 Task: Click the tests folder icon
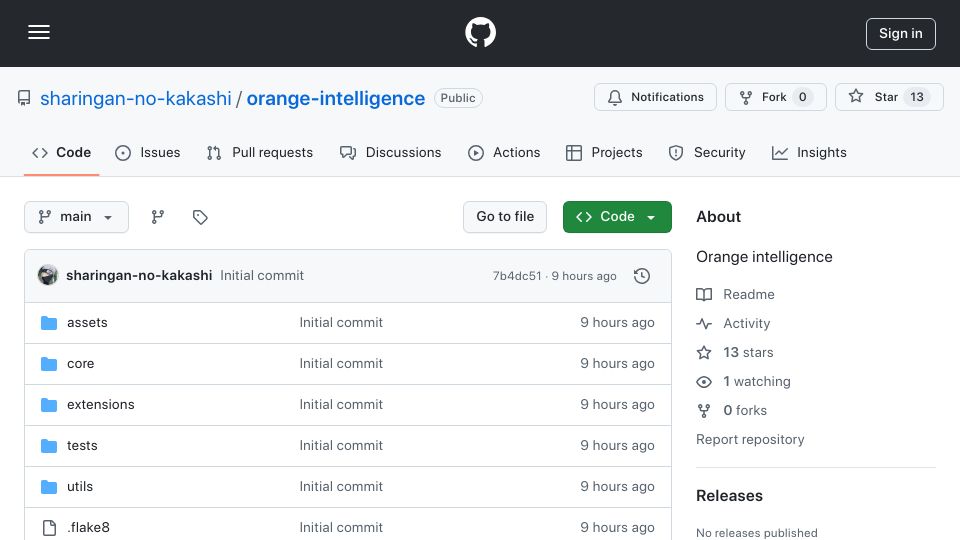coord(49,446)
